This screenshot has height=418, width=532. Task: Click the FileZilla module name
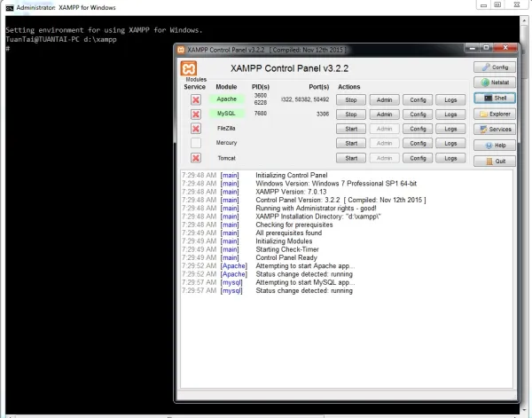[x=226, y=129]
